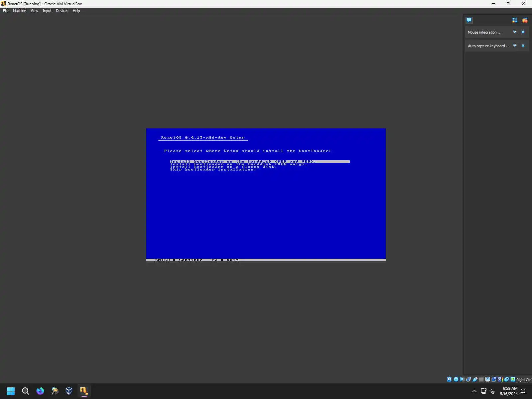This screenshot has height=399, width=532.
Task: Click the muted volume tray icon
Action: point(492,391)
